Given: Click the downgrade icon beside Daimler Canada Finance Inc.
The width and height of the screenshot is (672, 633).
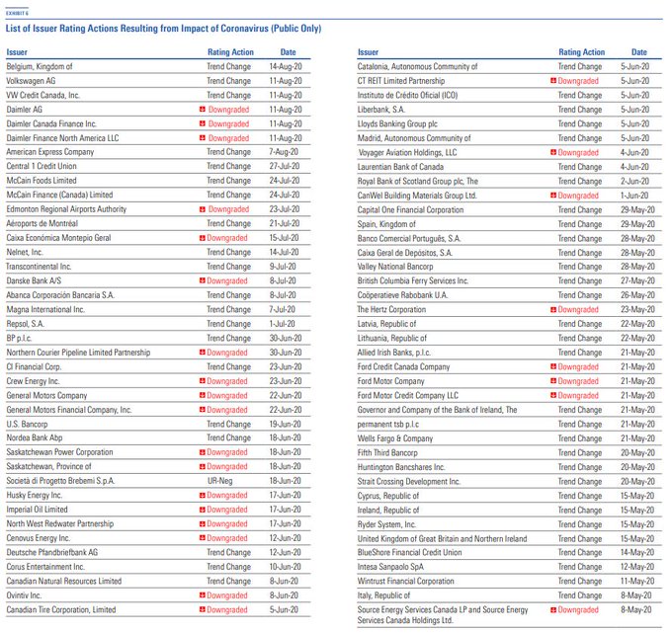Looking at the screenshot, I should coord(203,123).
